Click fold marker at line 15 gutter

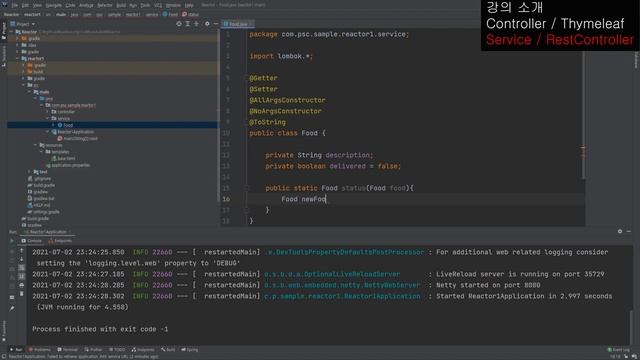[246, 188]
